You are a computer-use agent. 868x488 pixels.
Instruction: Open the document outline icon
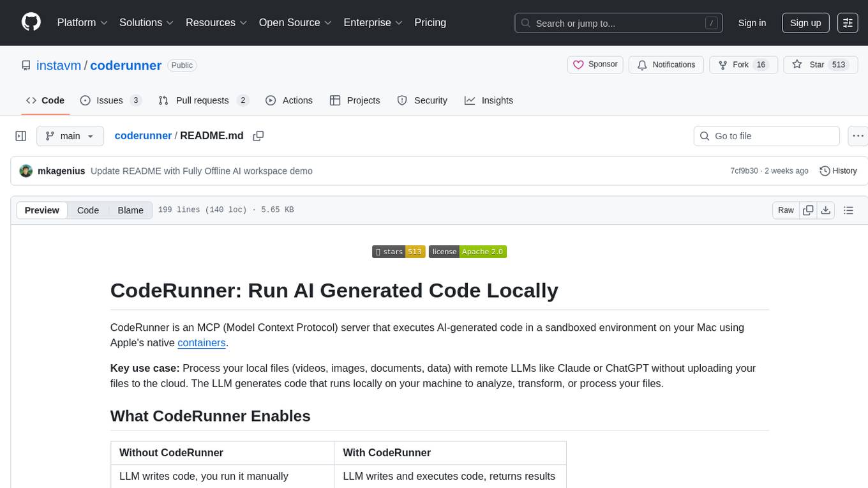point(848,210)
